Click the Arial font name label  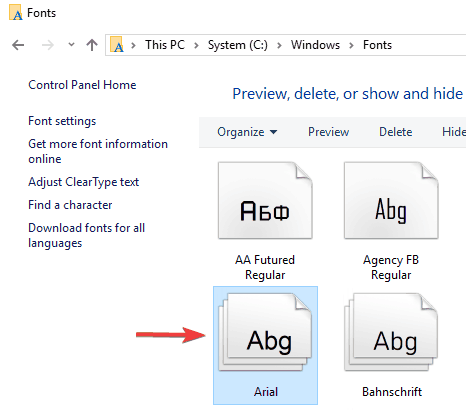[266, 392]
